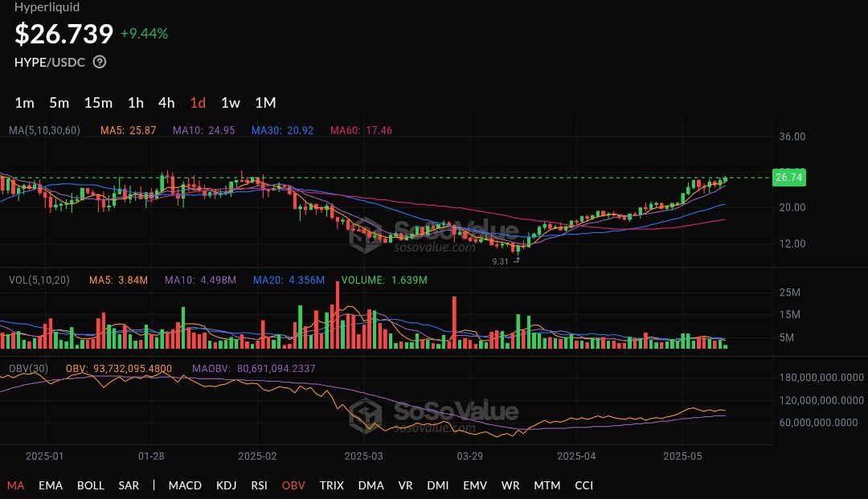Click the $26.739 price heading
Image resolution: width=868 pixels, height=499 pixels.
63,34
